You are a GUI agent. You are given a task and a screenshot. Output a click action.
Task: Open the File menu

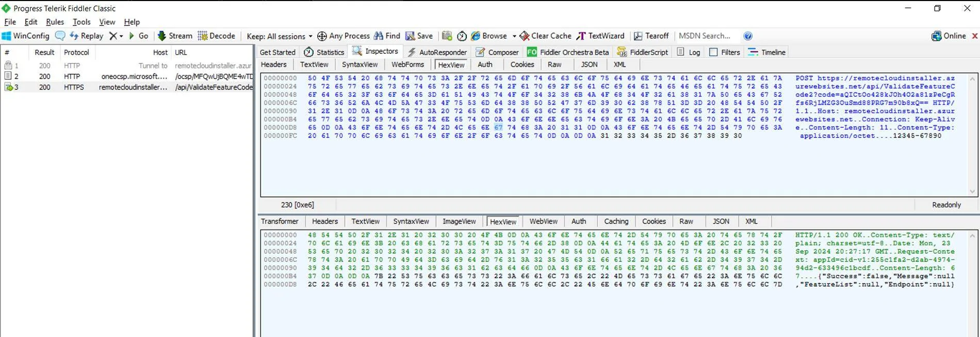[10, 22]
